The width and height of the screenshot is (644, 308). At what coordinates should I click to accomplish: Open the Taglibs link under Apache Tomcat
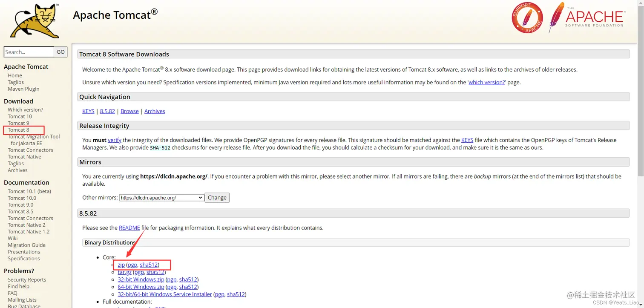[16, 82]
